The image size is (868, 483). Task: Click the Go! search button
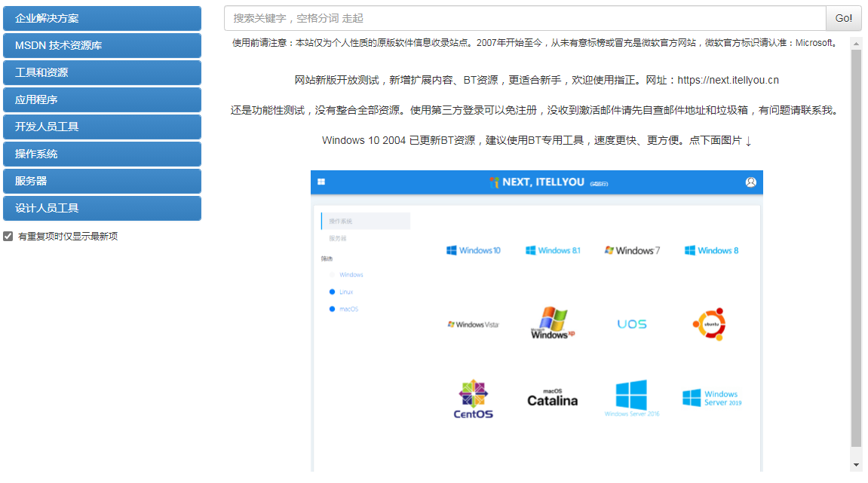(x=843, y=18)
